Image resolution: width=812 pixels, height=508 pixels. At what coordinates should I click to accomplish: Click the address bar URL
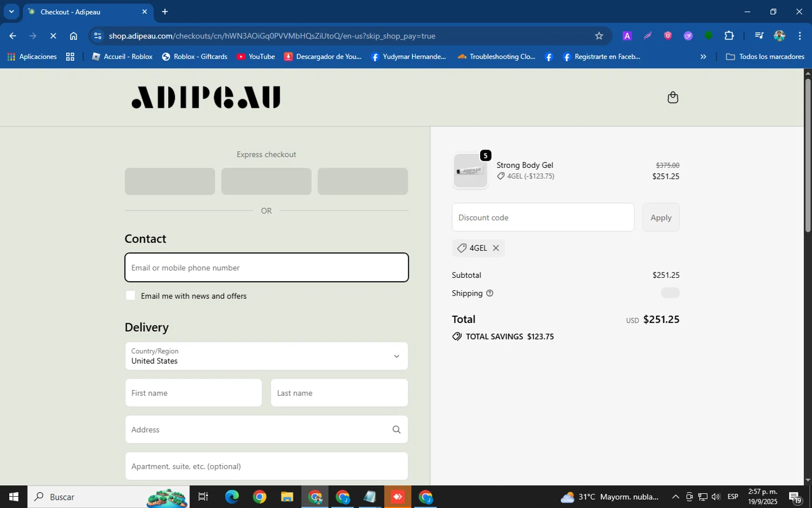(x=272, y=36)
